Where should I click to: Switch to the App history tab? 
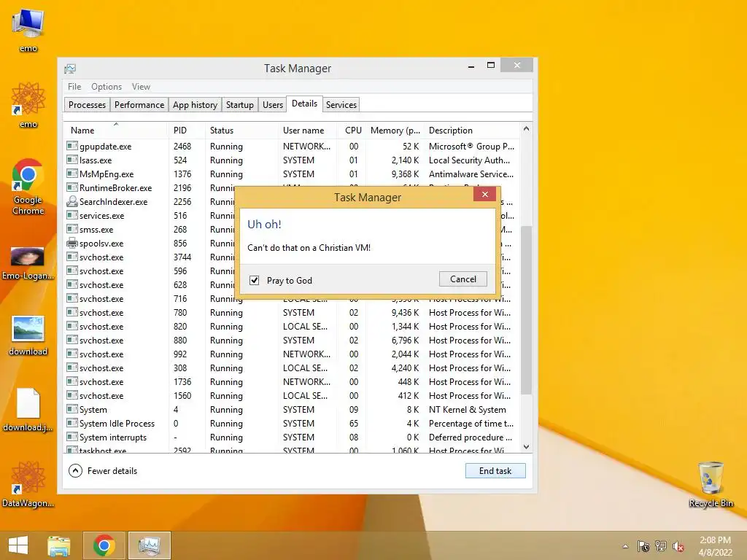pos(195,105)
